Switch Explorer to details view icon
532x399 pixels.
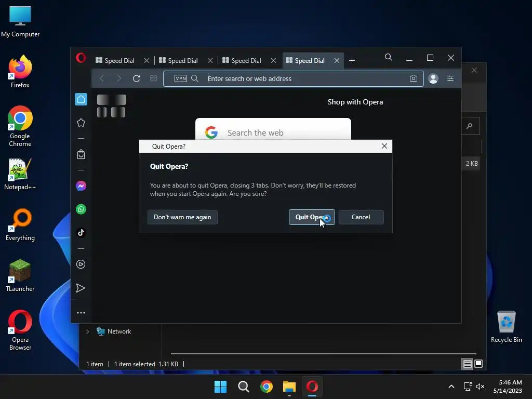[468, 364]
